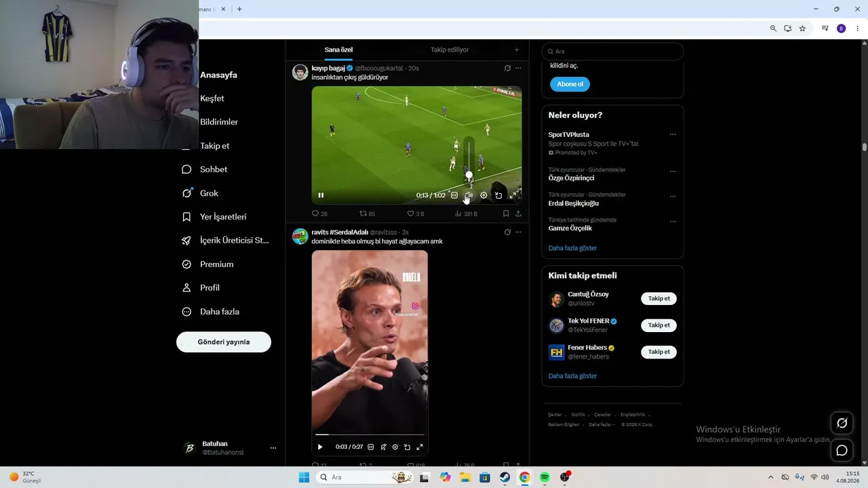Open Yer İşaretleri bookmarks

click(223, 217)
